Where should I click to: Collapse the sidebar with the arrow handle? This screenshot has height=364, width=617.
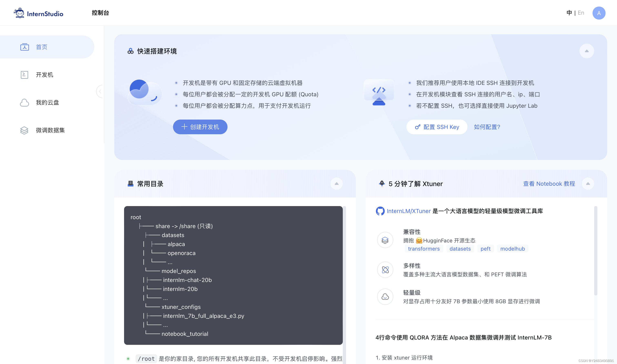pos(100,91)
